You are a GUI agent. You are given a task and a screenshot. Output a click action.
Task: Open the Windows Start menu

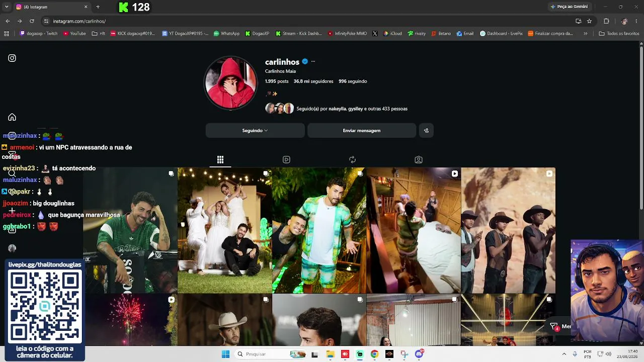(225, 354)
